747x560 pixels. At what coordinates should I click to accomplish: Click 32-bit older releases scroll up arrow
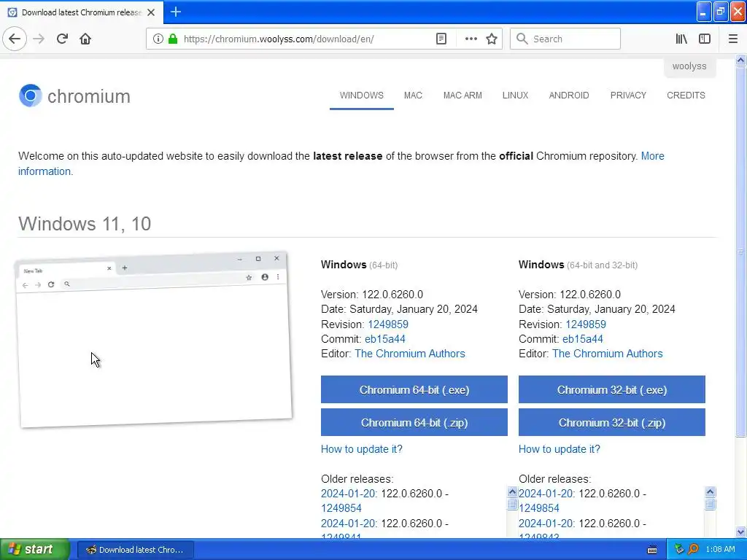(710, 492)
